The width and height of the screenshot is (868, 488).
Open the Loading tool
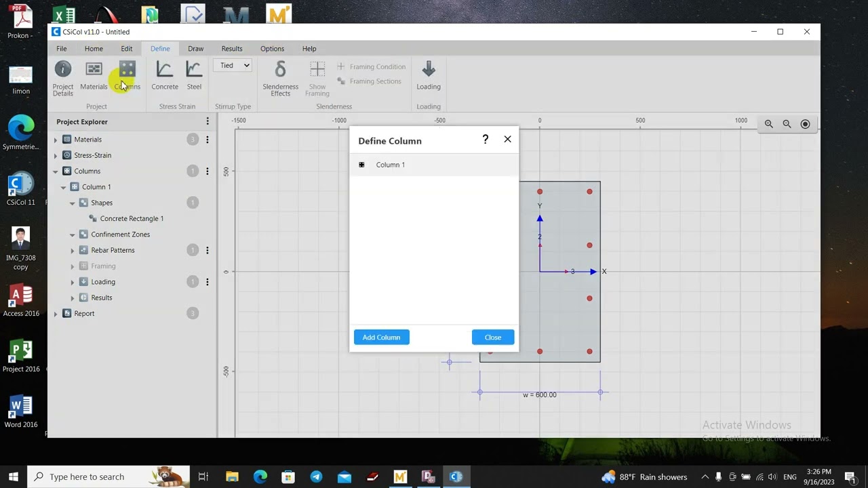(429, 76)
